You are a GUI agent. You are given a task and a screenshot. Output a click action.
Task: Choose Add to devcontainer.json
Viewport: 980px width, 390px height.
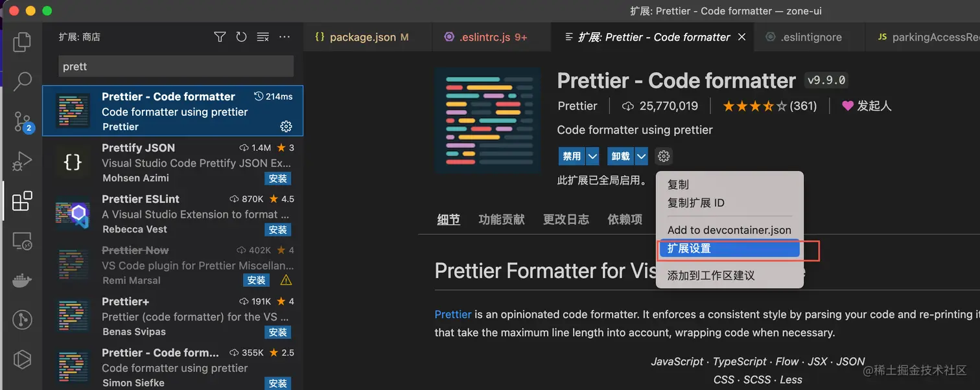[x=730, y=230]
